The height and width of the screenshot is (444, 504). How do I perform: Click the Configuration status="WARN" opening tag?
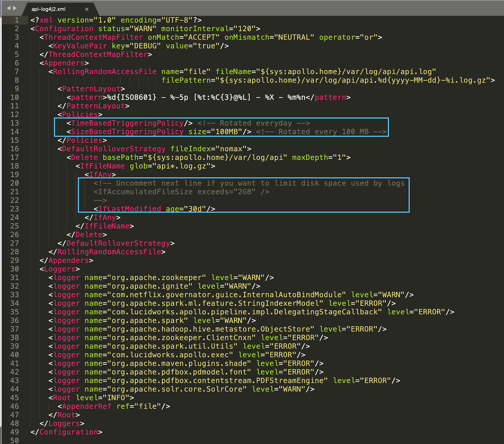[x=145, y=29]
